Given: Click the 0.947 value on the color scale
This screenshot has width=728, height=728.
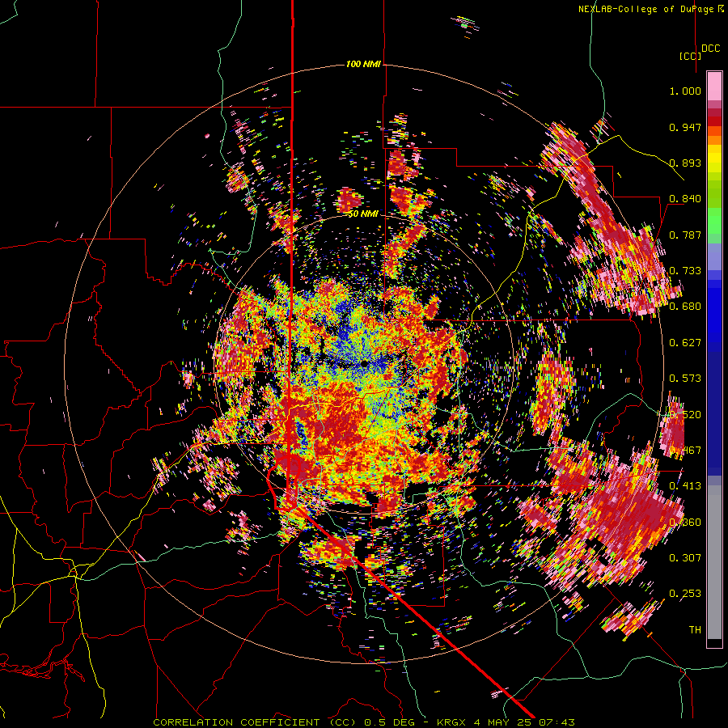Looking at the screenshot, I should point(685,127).
